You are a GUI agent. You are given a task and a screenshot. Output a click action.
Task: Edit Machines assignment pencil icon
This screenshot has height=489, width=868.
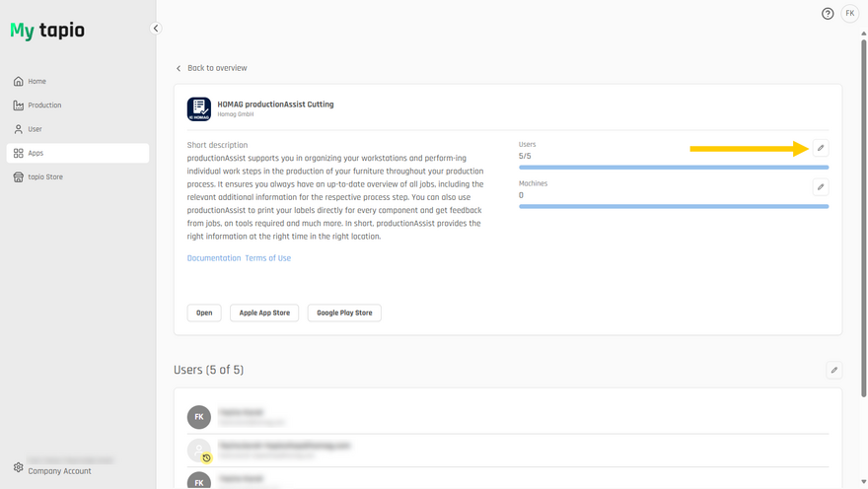coord(821,187)
